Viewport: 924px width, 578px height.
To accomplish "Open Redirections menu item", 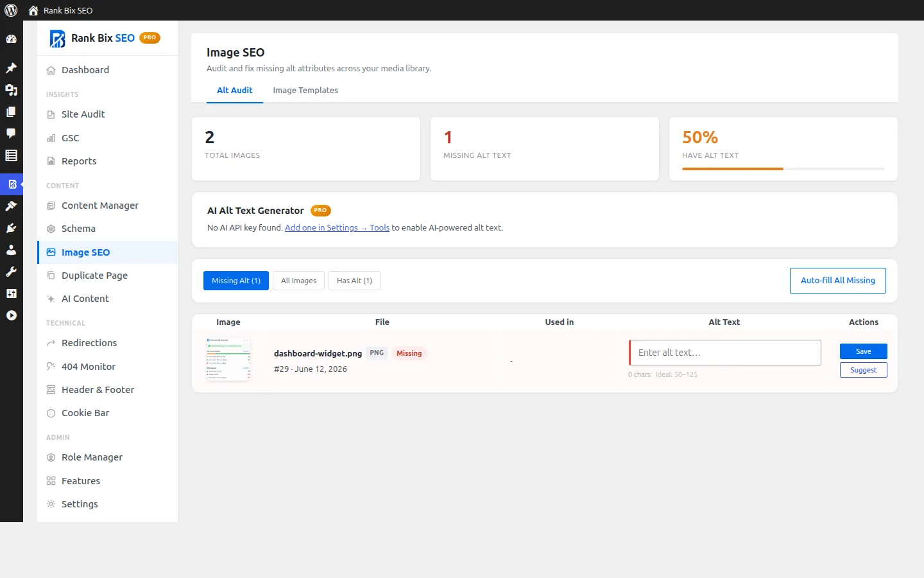I will tap(107, 343).
